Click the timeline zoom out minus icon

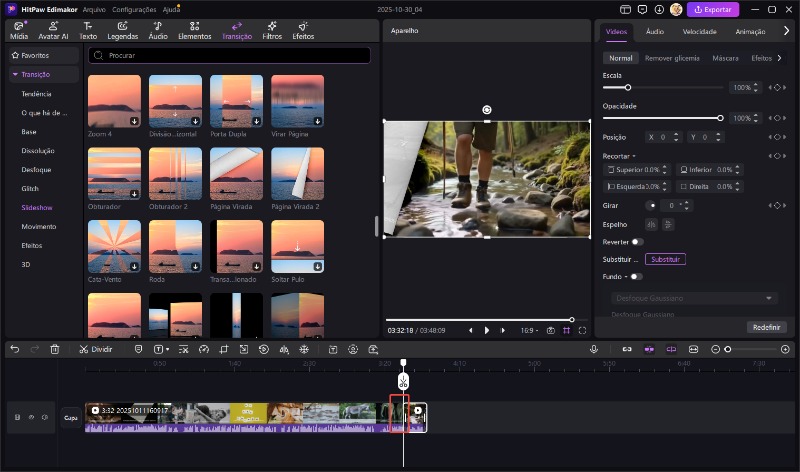[715, 349]
